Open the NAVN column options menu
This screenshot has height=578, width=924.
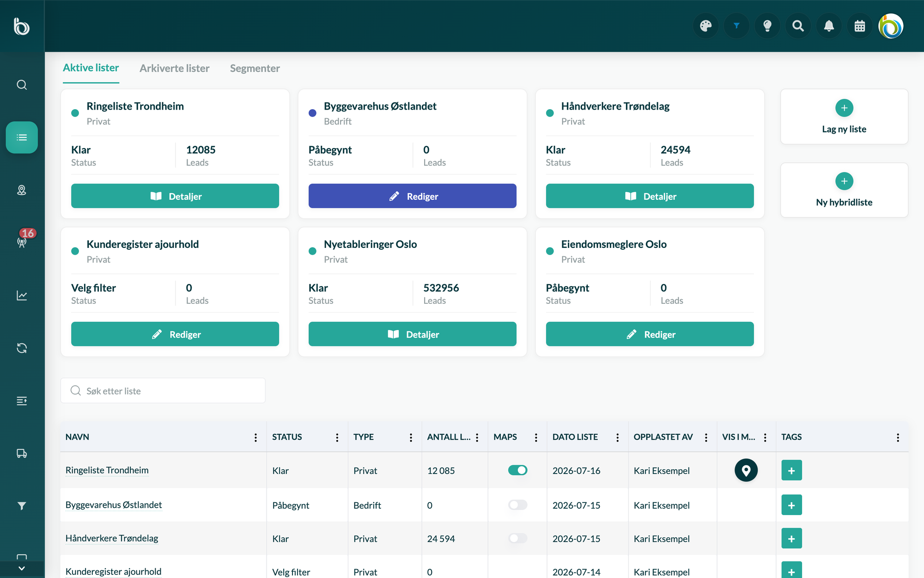tap(255, 437)
